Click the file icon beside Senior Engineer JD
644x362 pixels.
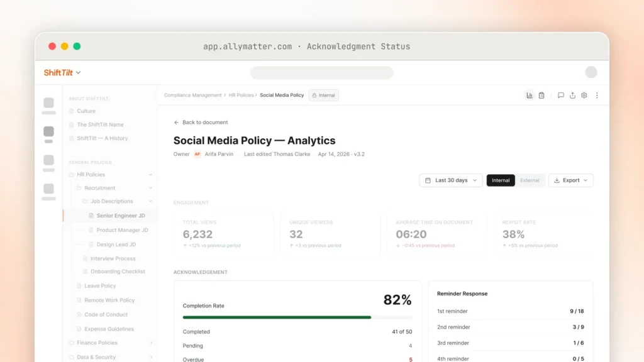[91, 216]
